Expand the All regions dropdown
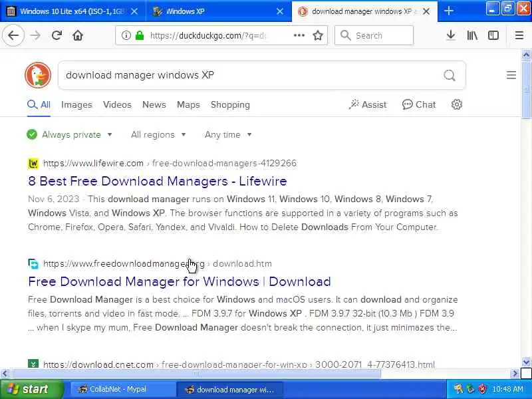This screenshot has width=532, height=399. point(158,135)
